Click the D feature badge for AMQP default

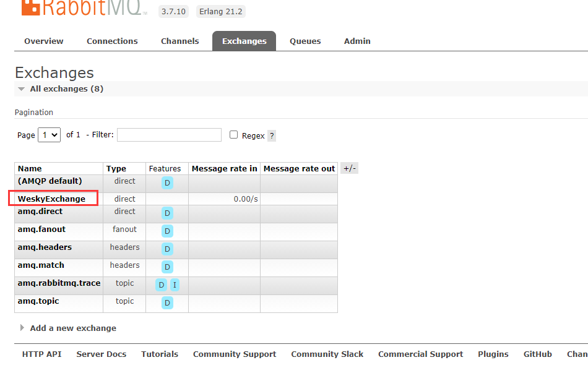click(167, 183)
